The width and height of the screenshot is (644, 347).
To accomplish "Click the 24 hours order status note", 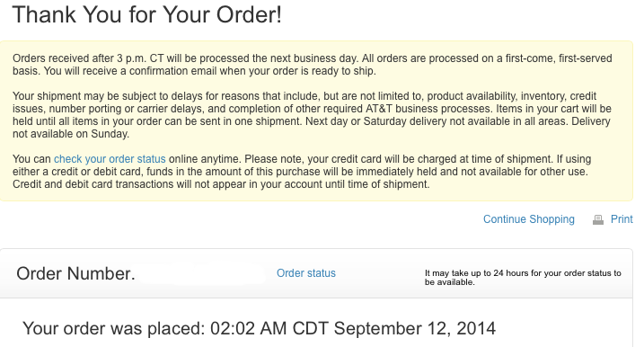I will point(523,278).
